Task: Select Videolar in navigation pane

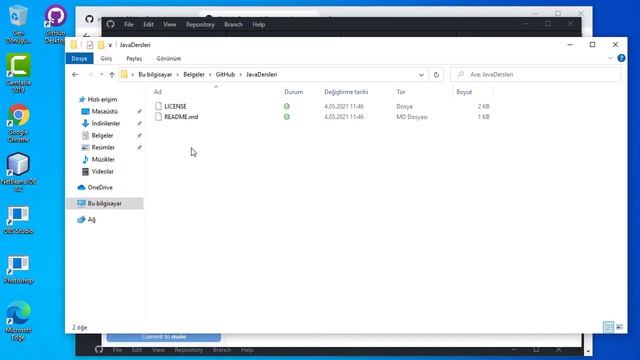Action: [x=102, y=171]
